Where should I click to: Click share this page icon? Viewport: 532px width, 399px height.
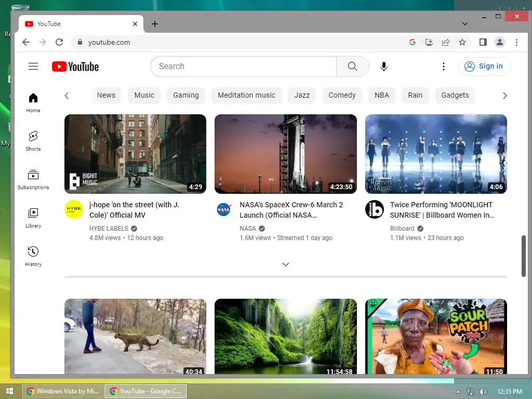click(445, 42)
